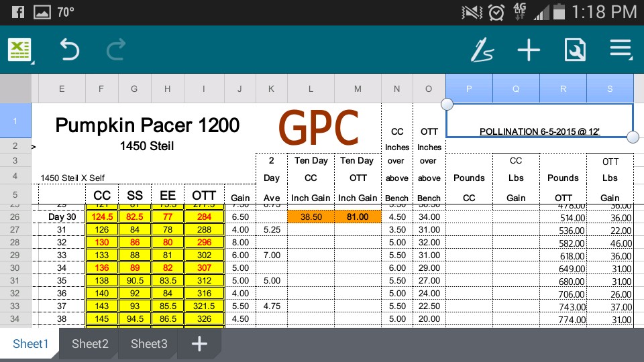
Task: Tap the plus insert icon in toolbar
Action: coord(529,50)
